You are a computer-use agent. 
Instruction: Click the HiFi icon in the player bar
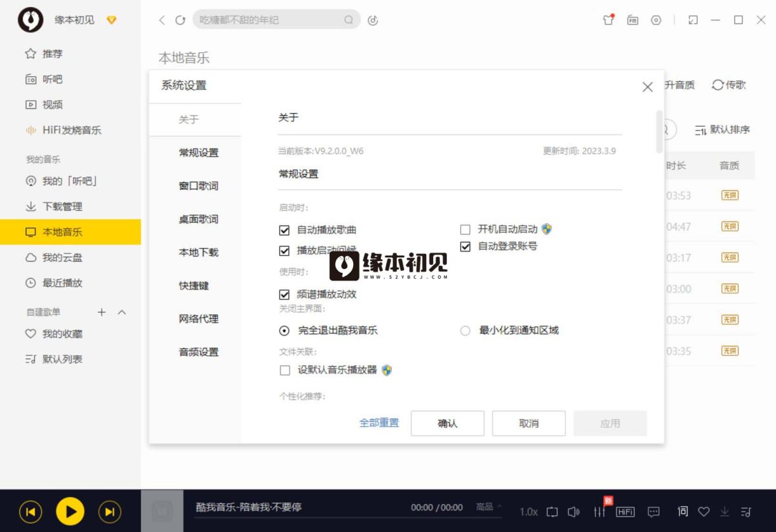click(x=625, y=512)
